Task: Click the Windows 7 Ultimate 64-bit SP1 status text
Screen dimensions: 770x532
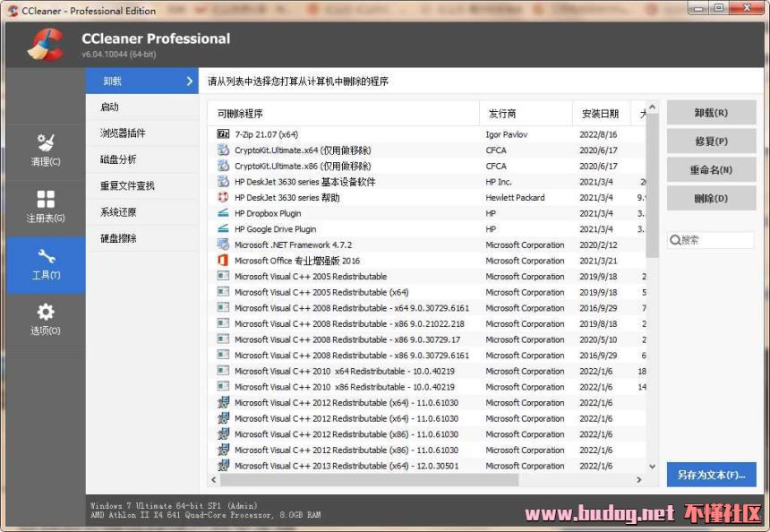Action: (x=174, y=505)
